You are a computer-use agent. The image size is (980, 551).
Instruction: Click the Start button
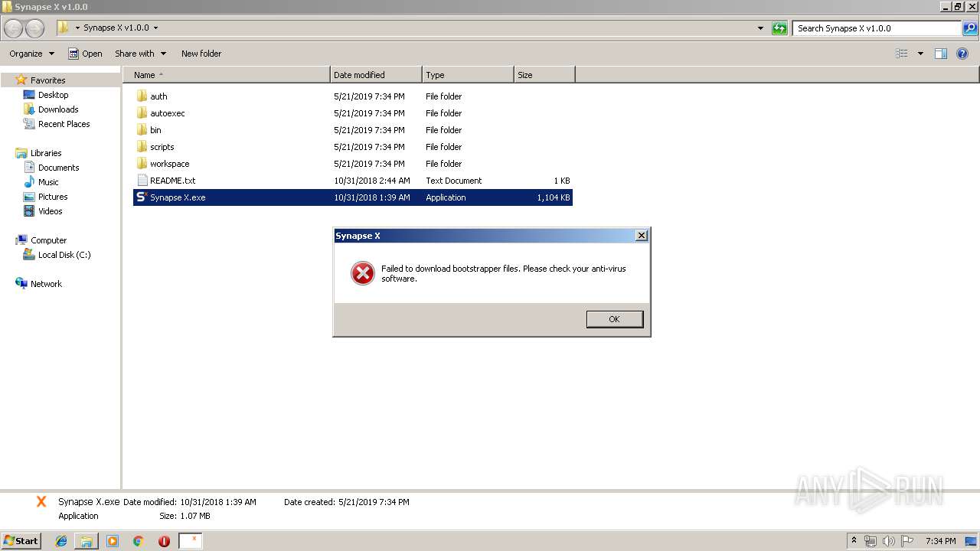tap(21, 541)
